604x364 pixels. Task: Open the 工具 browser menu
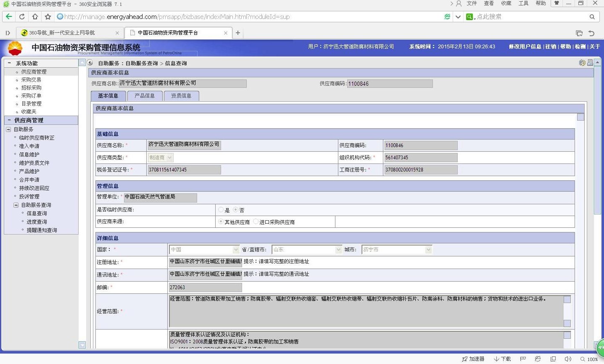[x=523, y=3]
